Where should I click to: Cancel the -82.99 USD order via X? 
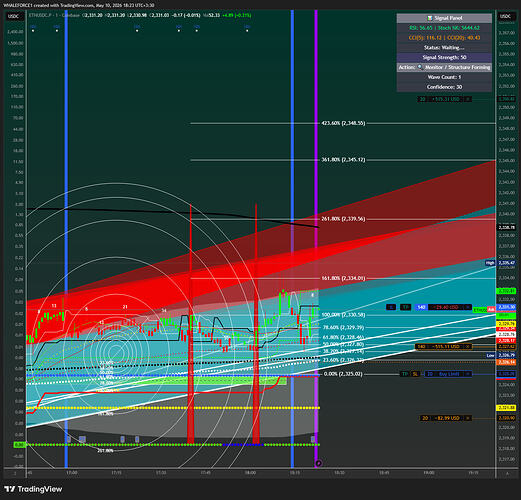(x=468, y=418)
